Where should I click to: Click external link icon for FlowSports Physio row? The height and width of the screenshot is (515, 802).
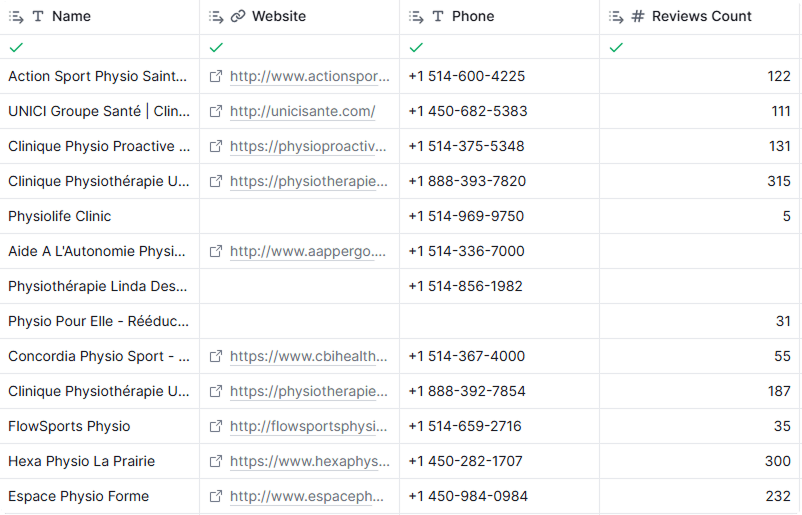click(x=216, y=427)
